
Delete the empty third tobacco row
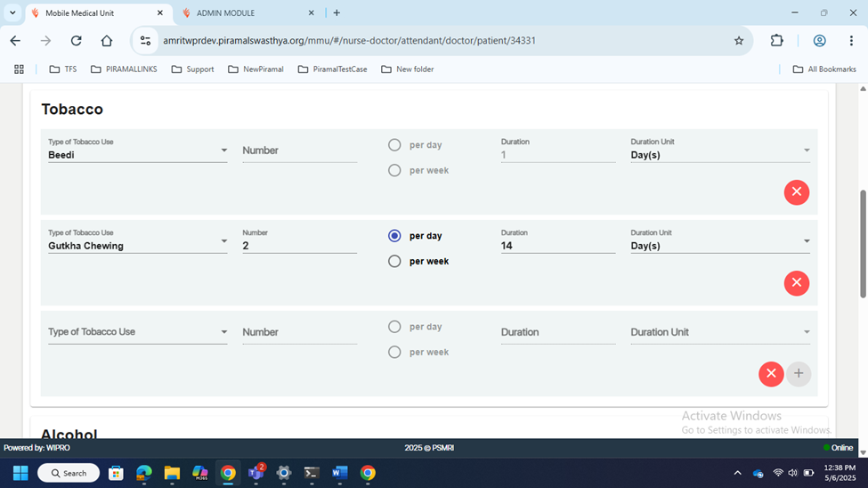coord(771,374)
